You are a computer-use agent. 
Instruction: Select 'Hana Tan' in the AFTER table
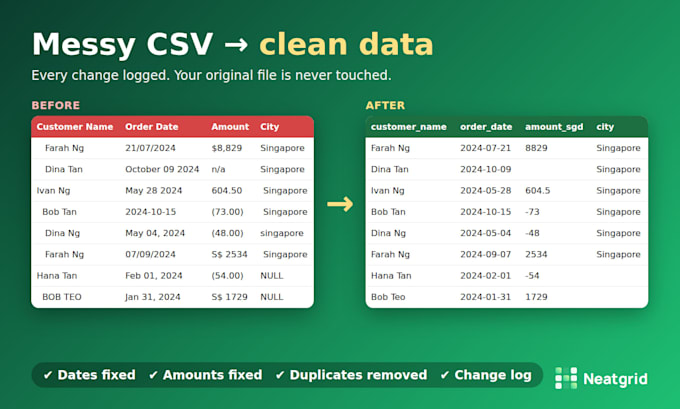(391, 275)
